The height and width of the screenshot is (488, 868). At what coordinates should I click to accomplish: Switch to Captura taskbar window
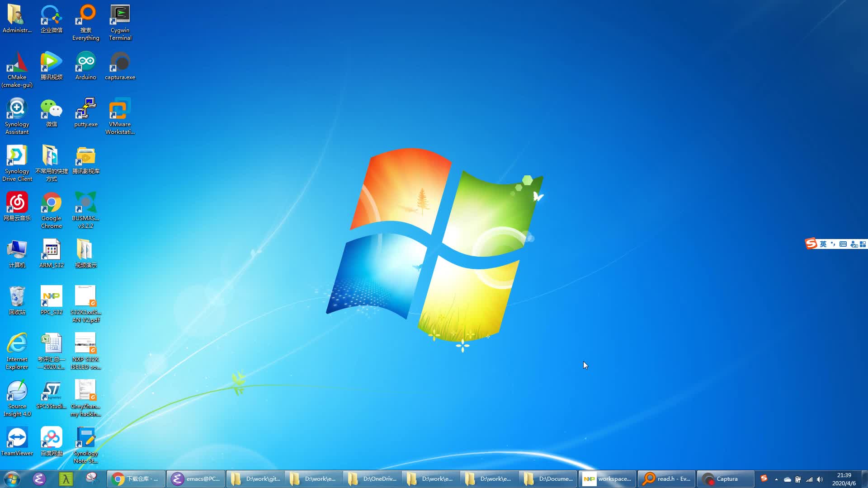725,479
